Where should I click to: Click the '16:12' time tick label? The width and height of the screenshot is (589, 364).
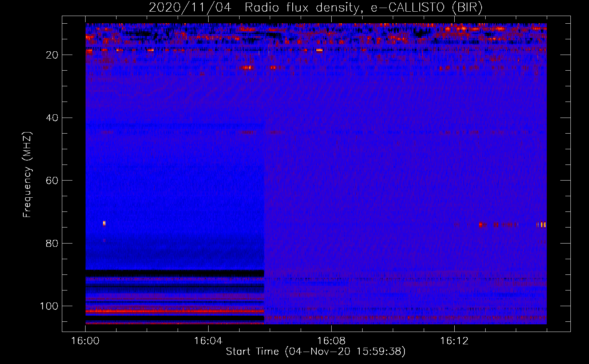pos(454,341)
